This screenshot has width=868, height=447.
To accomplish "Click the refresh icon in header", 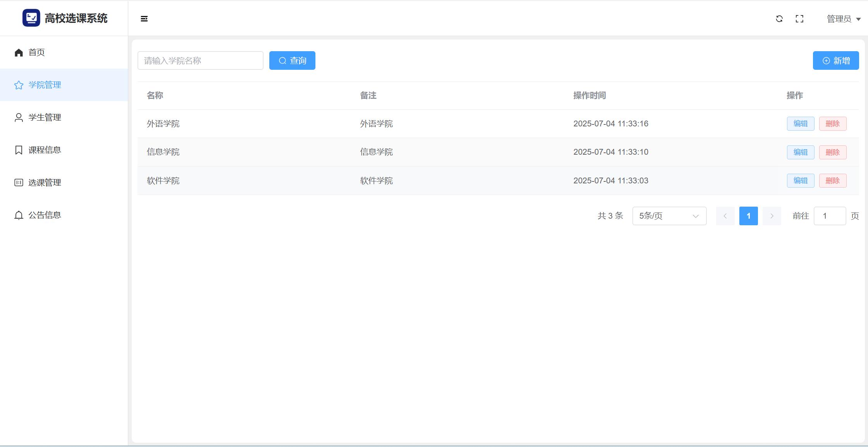I will pyautogui.click(x=779, y=19).
